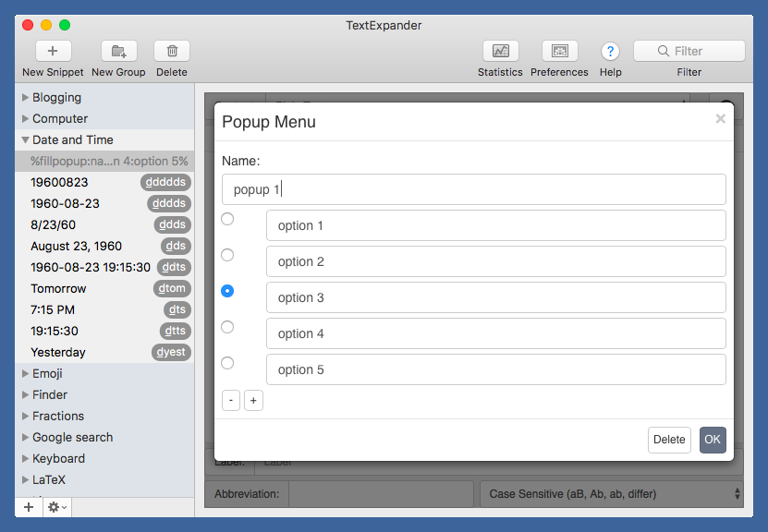Choose the radio button beside option 5
The height and width of the screenshot is (532, 768).
[227, 363]
